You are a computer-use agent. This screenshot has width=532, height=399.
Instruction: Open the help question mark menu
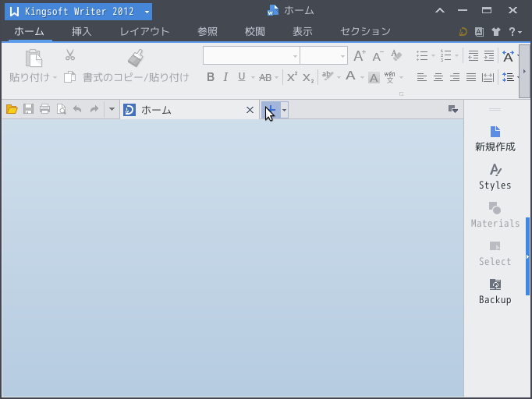[x=515, y=31]
